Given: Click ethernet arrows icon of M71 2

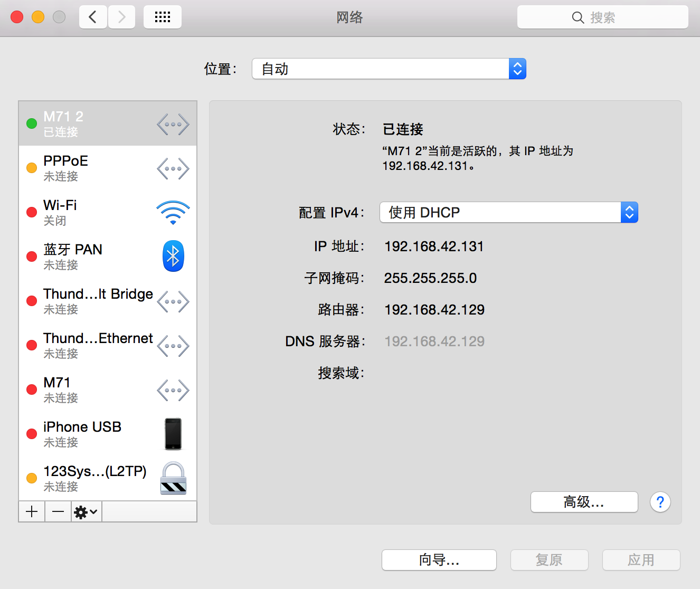Looking at the screenshot, I should [173, 125].
